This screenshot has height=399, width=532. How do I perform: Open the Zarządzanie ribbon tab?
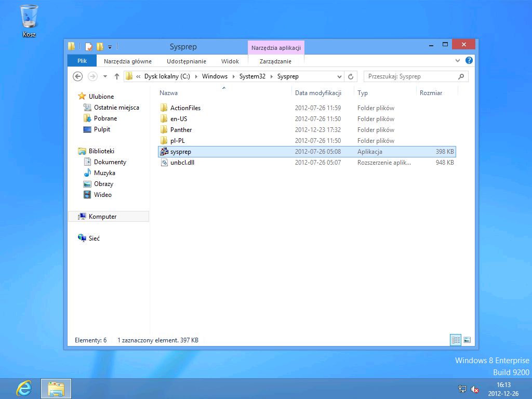275,61
